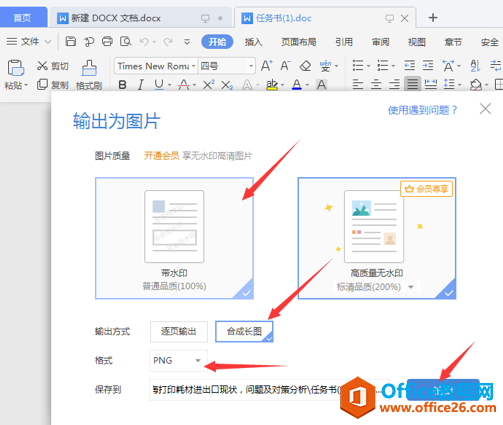The height and width of the screenshot is (425, 503).
Task: Switch to the 安全 ribbon tab
Action: coord(490,42)
